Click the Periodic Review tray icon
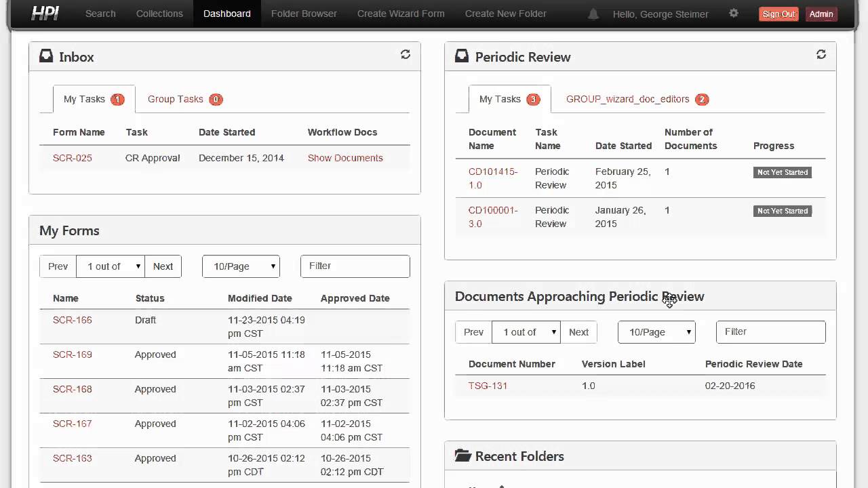Screen dimensions: 868x488 click(x=462, y=56)
